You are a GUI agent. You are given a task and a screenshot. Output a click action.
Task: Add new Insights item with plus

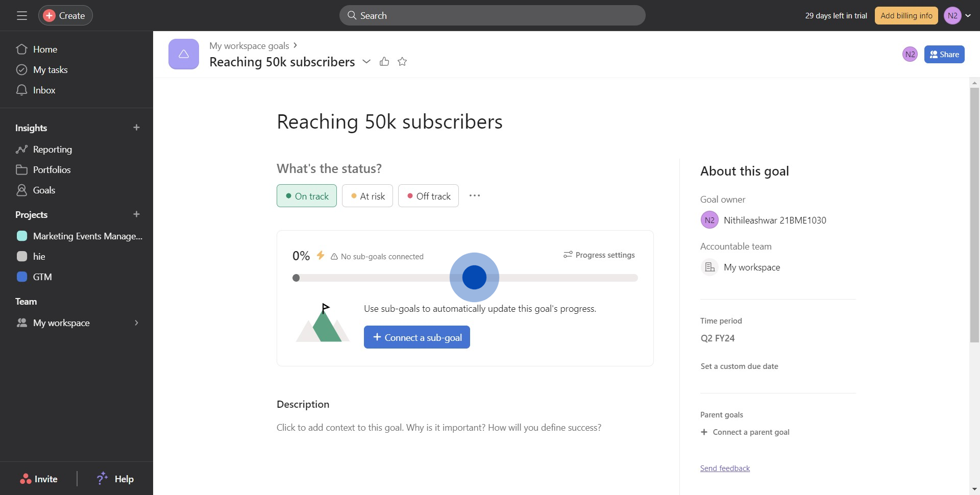click(x=136, y=128)
